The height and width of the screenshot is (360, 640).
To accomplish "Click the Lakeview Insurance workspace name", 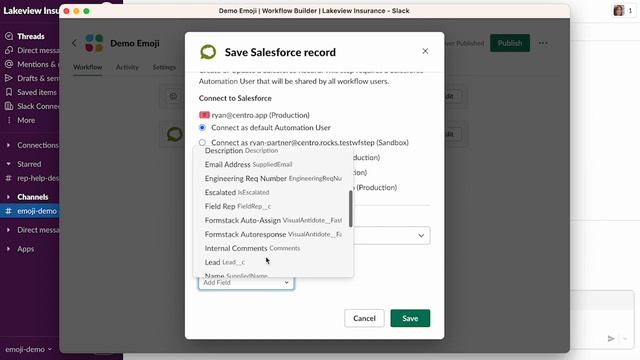I will click(31, 11).
